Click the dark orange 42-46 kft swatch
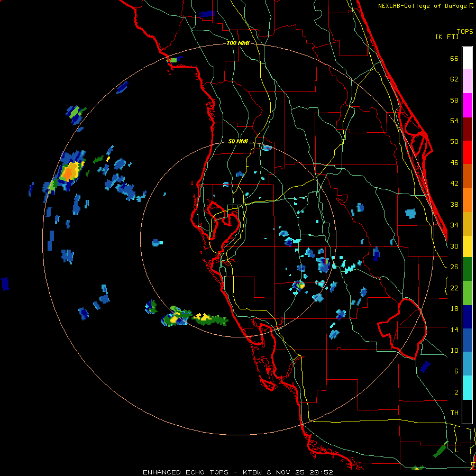The width and height of the screenshot is (476, 476). coord(467,176)
